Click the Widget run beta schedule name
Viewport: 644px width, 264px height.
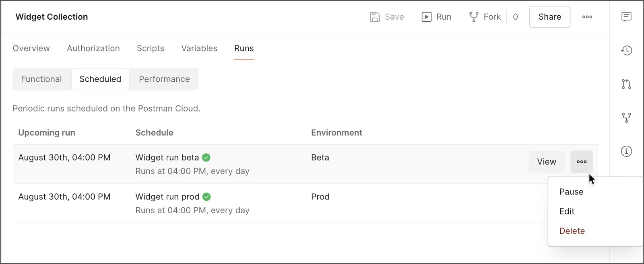(167, 158)
